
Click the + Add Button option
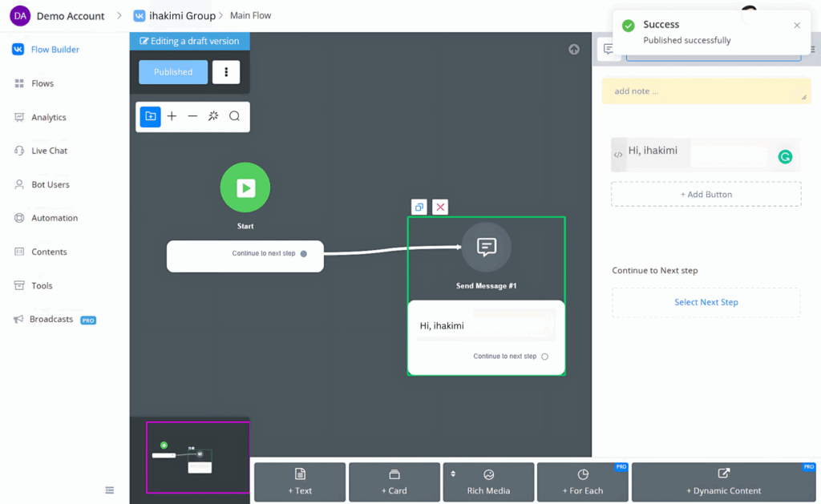[x=706, y=195]
